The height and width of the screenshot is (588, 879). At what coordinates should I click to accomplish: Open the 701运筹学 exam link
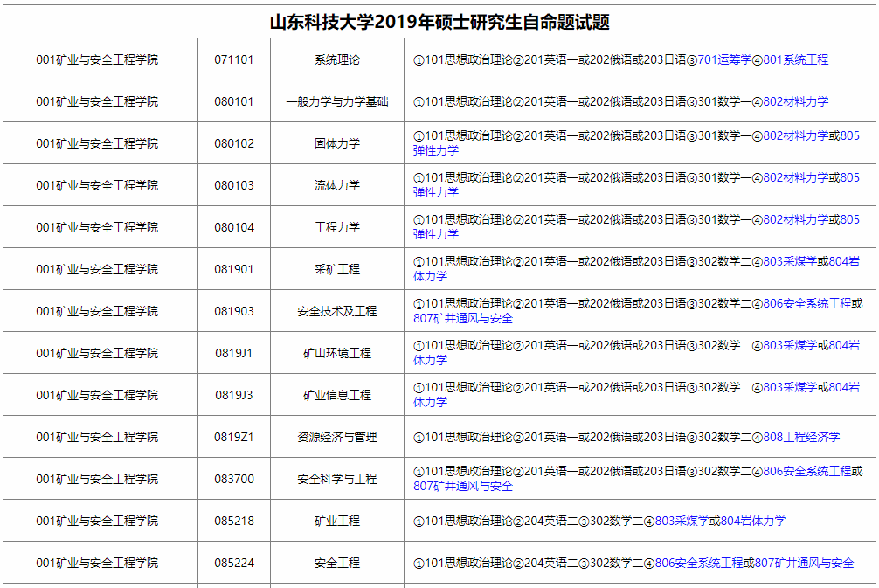tap(724, 59)
